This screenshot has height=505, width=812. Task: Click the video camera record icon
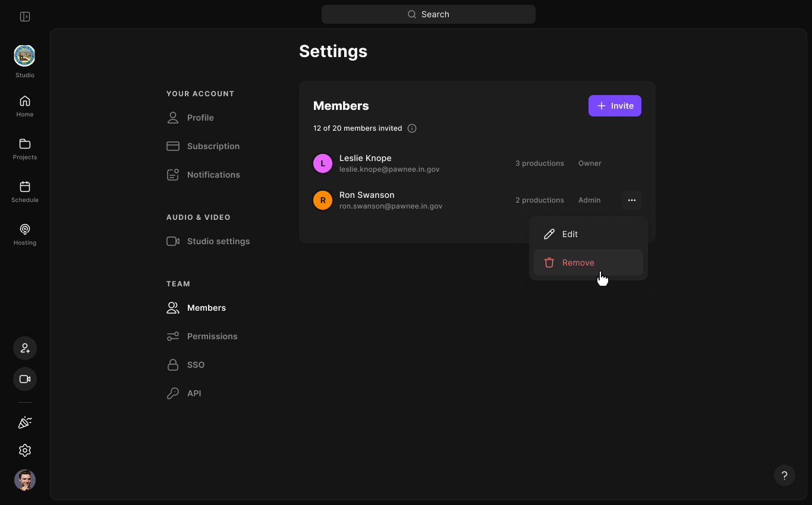coord(25,379)
